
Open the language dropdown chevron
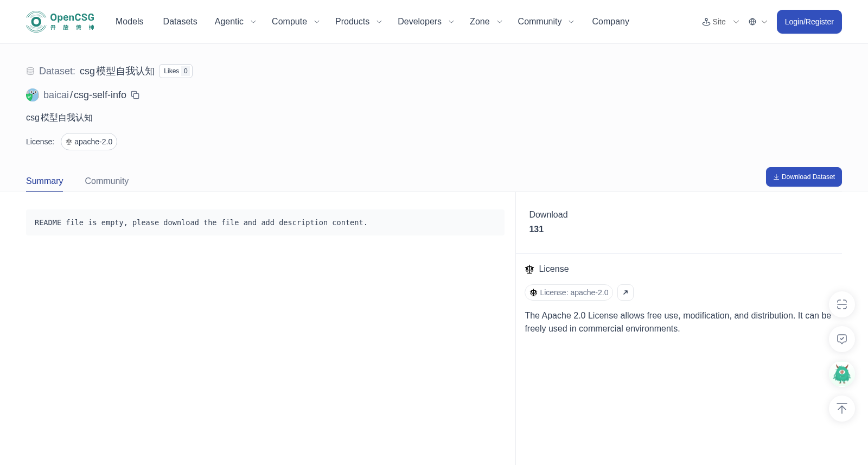point(764,22)
